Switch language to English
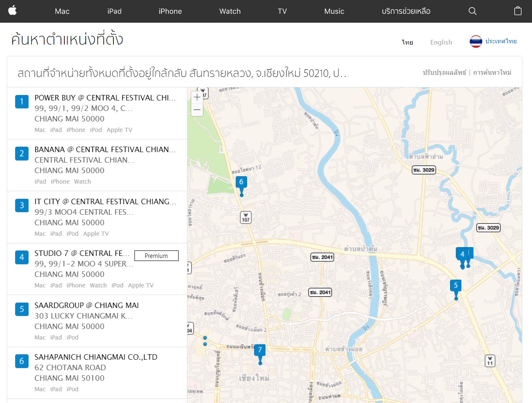This screenshot has width=532, height=403. pos(441,42)
